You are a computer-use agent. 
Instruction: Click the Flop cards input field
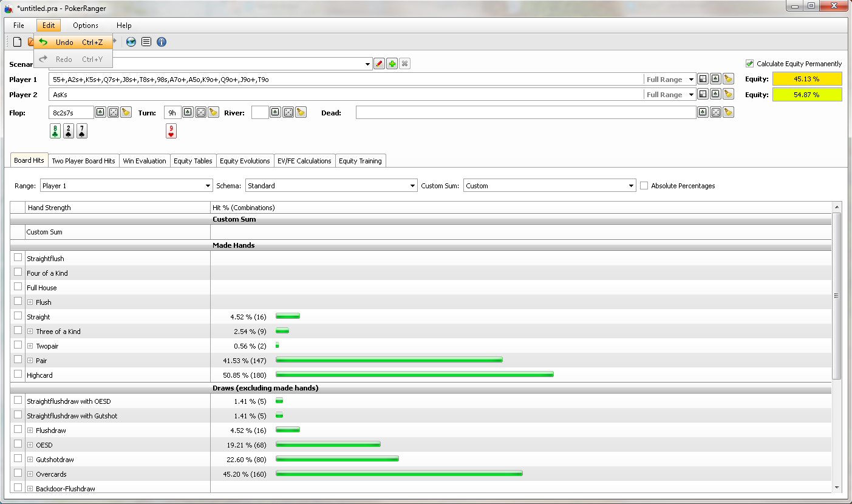coord(71,112)
